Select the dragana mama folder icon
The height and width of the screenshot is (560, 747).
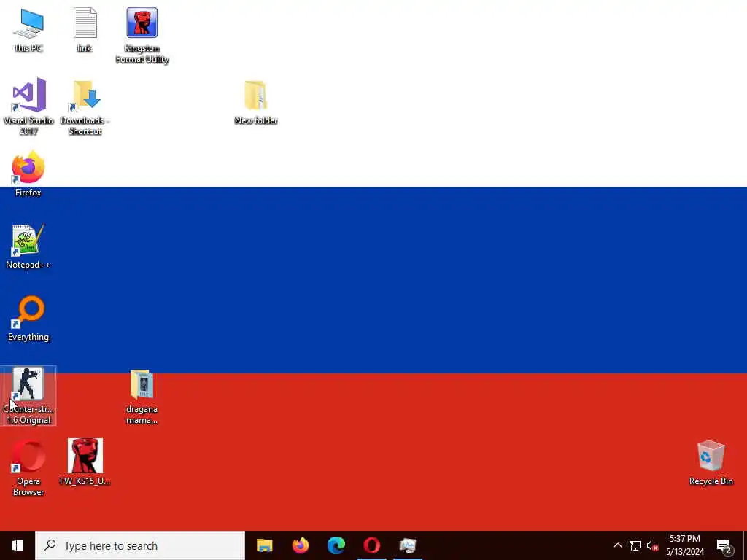click(x=142, y=397)
